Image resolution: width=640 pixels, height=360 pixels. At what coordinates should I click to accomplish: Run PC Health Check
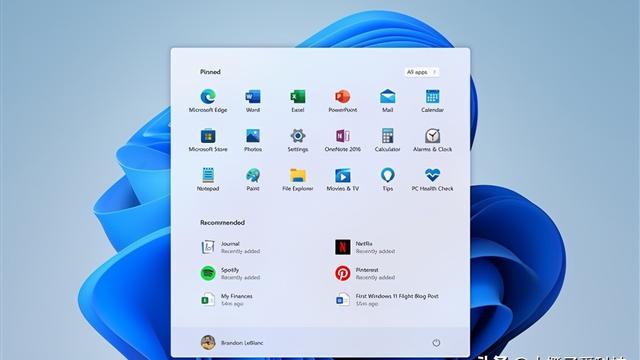tap(432, 179)
